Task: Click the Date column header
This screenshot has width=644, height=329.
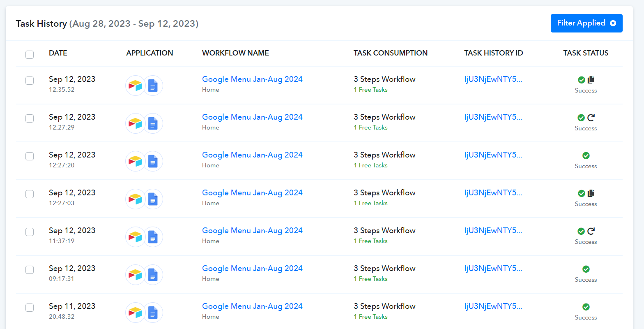Action: tap(58, 53)
